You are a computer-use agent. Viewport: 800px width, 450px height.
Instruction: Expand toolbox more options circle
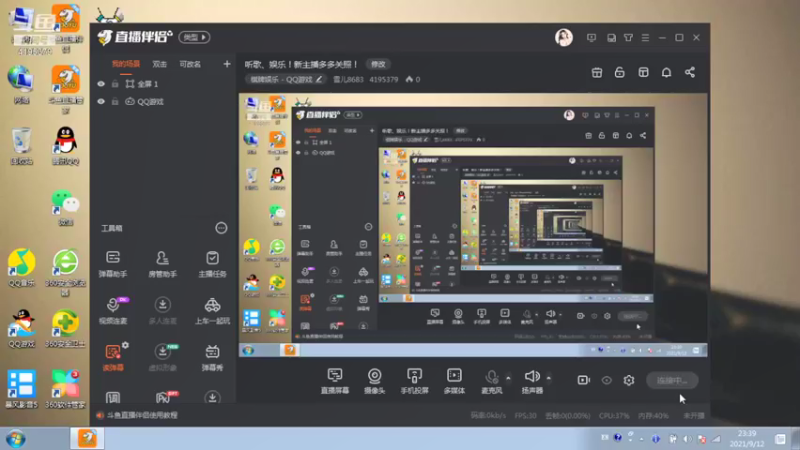(x=221, y=228)
